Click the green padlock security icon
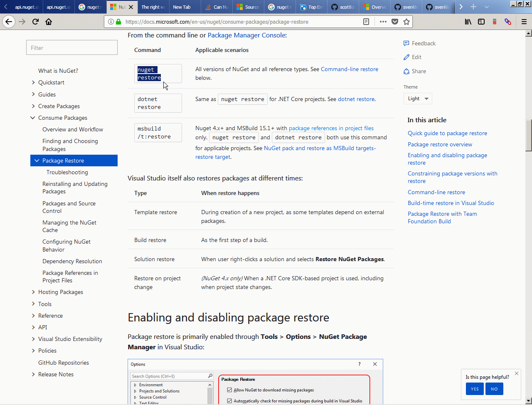Screen dimensions: 532x405 point(118,22)
